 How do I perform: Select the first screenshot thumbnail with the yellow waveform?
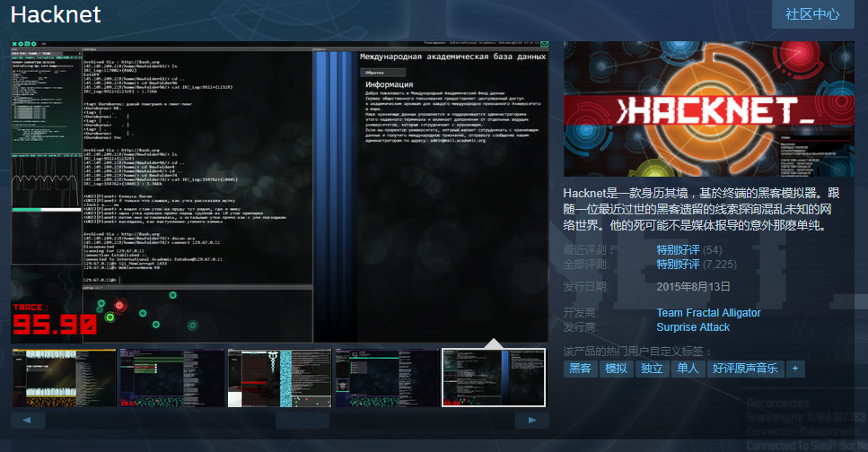point(65,378)
